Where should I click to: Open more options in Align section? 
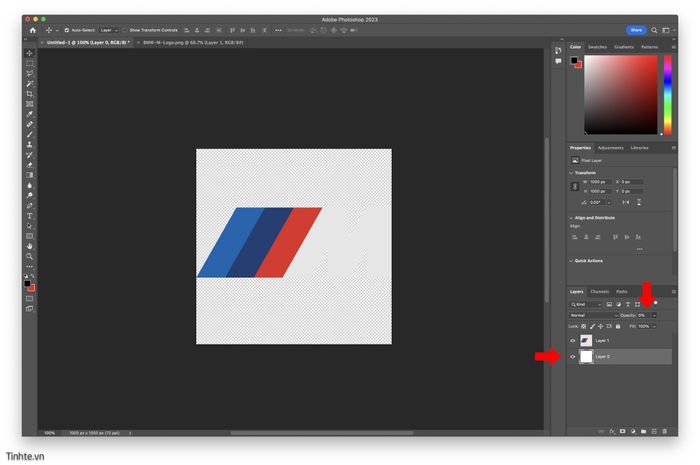[x=640, y=249]
